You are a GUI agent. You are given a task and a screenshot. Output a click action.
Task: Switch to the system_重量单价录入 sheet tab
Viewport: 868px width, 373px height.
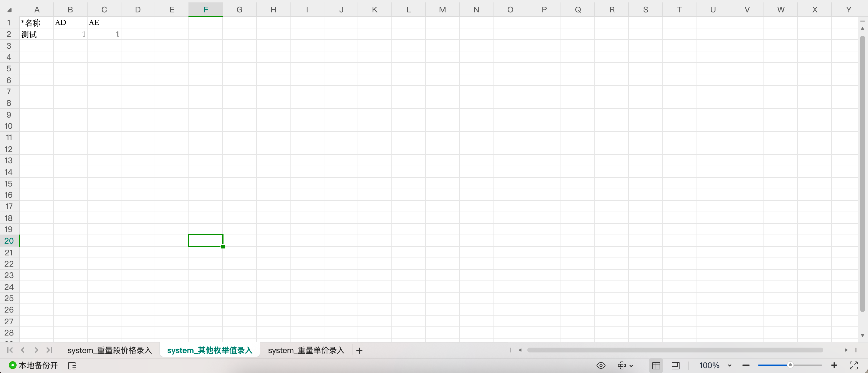(x=306, y=350)
